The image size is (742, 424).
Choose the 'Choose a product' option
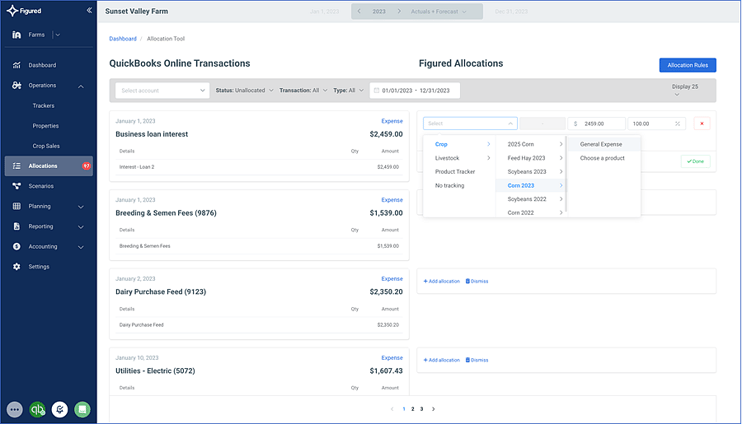(x=604, y=158)
